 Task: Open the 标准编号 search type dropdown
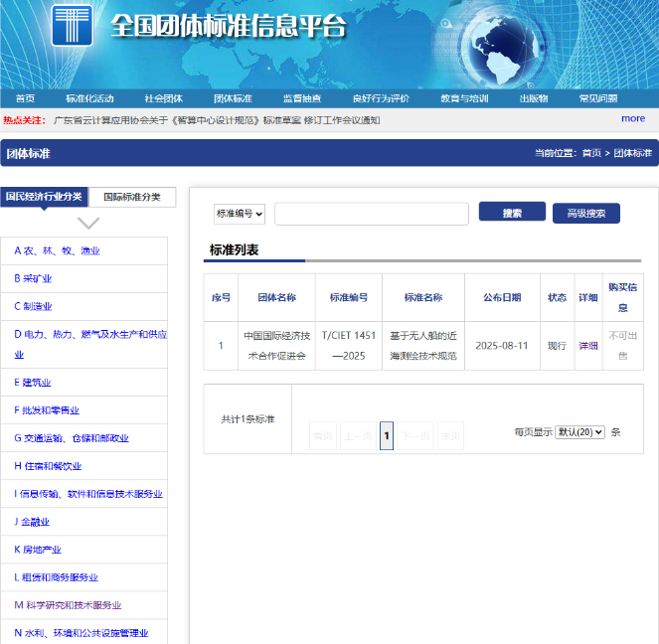pyautogui.click(x=240, y=214)
